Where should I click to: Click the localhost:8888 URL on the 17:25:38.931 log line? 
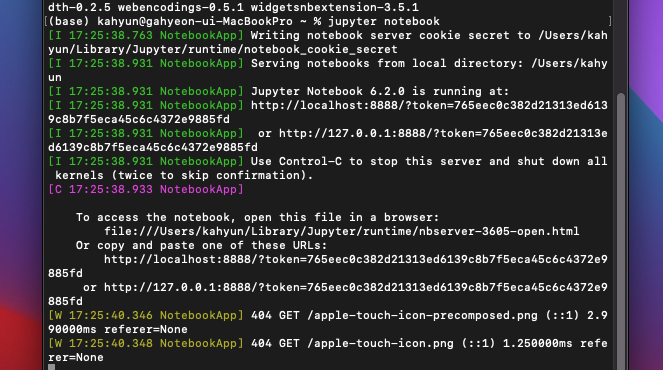coord(328,112)
